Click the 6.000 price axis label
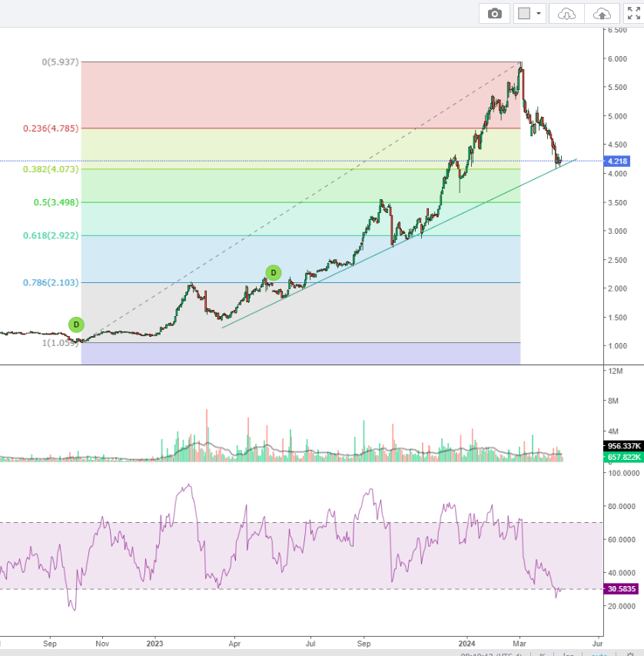Image resolution: width=644 pixels, height=656 pixels. (617, 59)
